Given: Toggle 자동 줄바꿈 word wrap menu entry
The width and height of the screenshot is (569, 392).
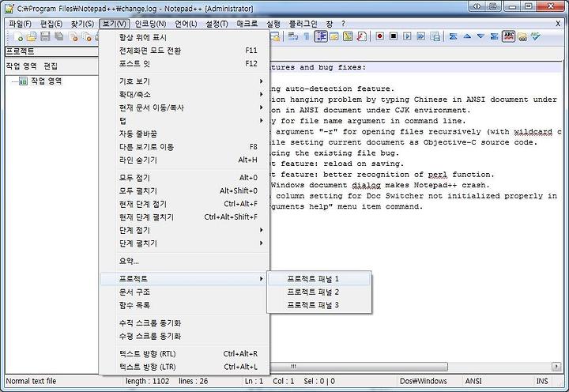Looking at the screenshot, I should point(184,134).
